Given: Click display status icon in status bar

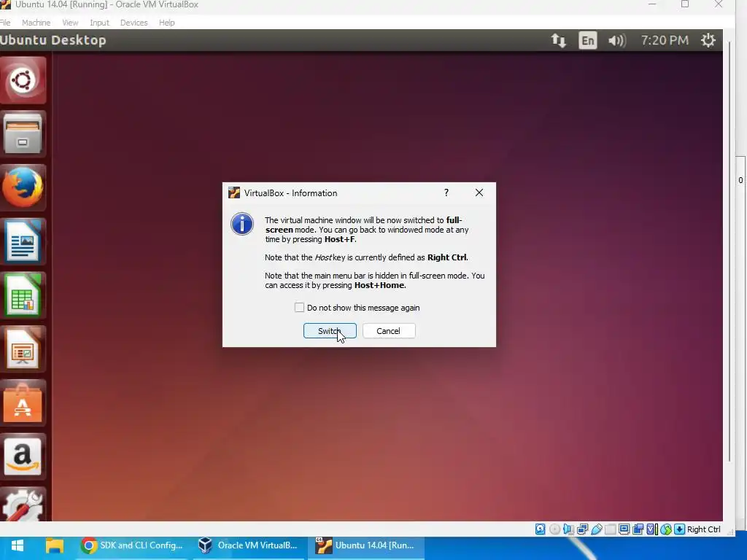Looking at the screenshot, I should (x=624, y=529).
